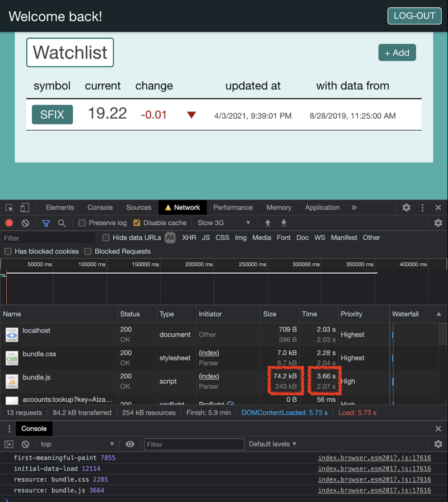This screenshot has height=502, width=448.
Task: Open the Sources tab
Action: click(138, 208)
